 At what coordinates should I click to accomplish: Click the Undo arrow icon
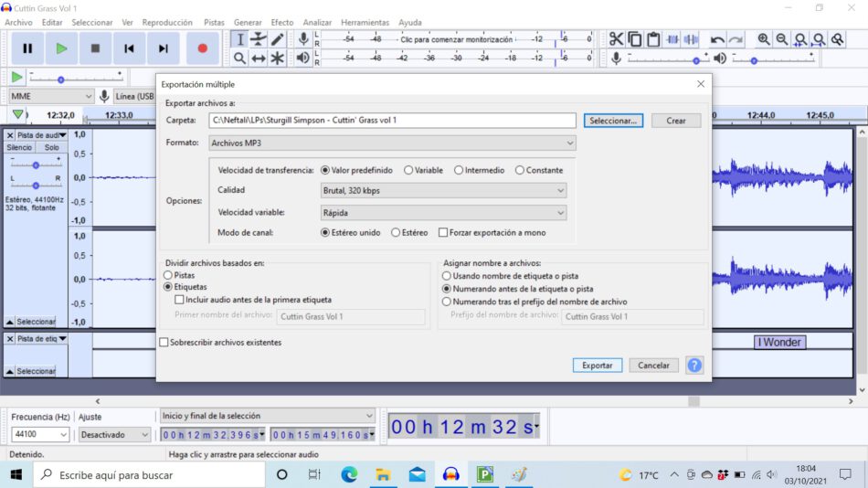pyautogui.click(x=717, y=39)
